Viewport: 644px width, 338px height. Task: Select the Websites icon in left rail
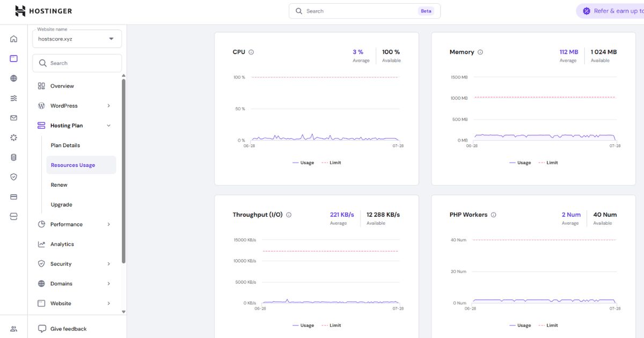tap(13, 58)
